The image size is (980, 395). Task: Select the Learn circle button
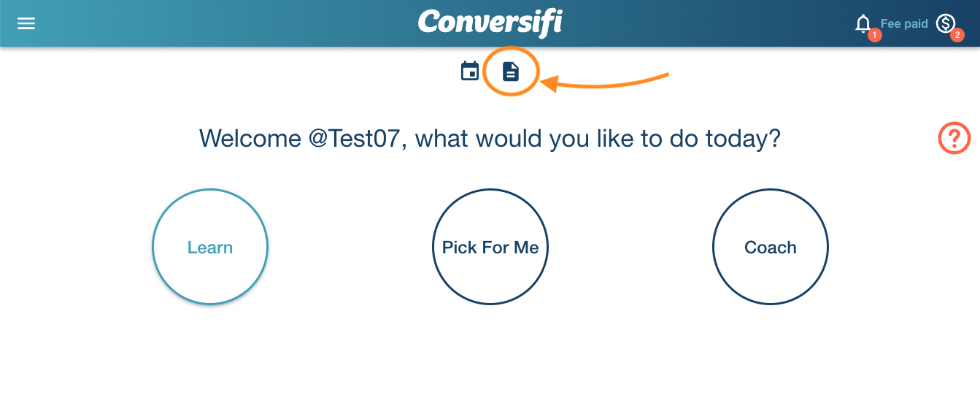click(x=210, y=247)
